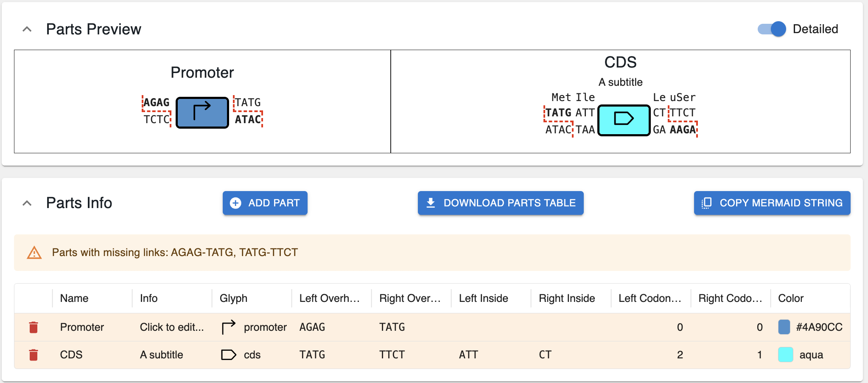868x383 pixels.
Task: Click the warning triangle in the missing links banner
Action: point(34,252)
